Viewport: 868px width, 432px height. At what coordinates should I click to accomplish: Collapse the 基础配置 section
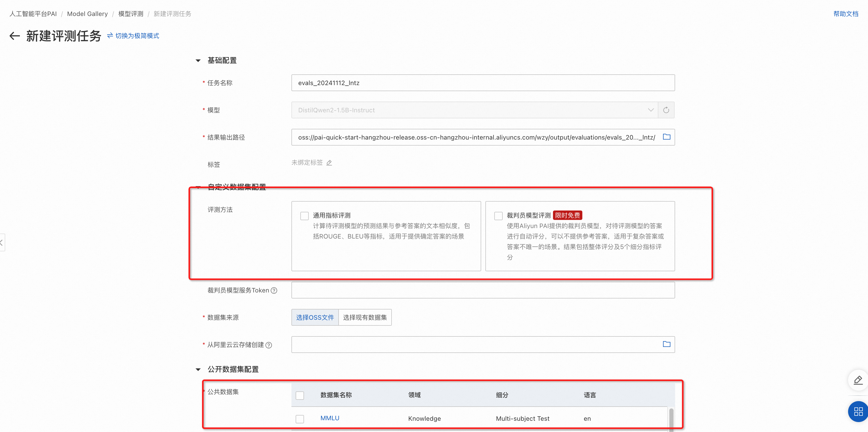[198, 60]
